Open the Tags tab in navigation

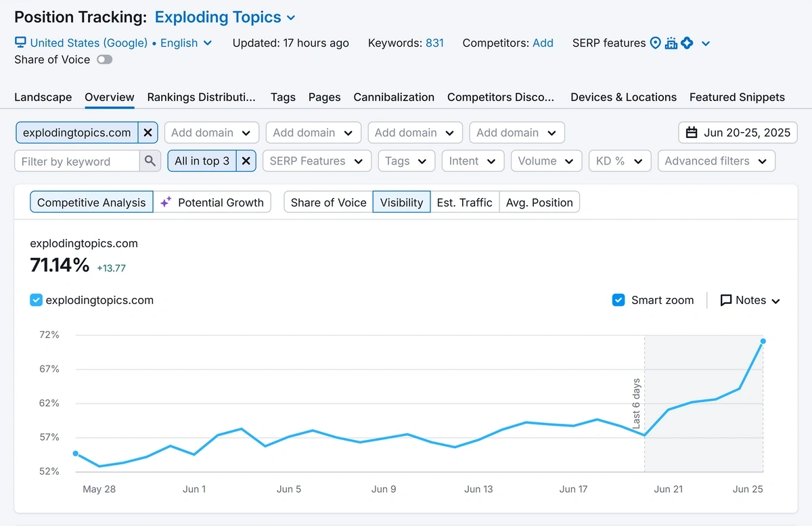(x=283, y=97)
